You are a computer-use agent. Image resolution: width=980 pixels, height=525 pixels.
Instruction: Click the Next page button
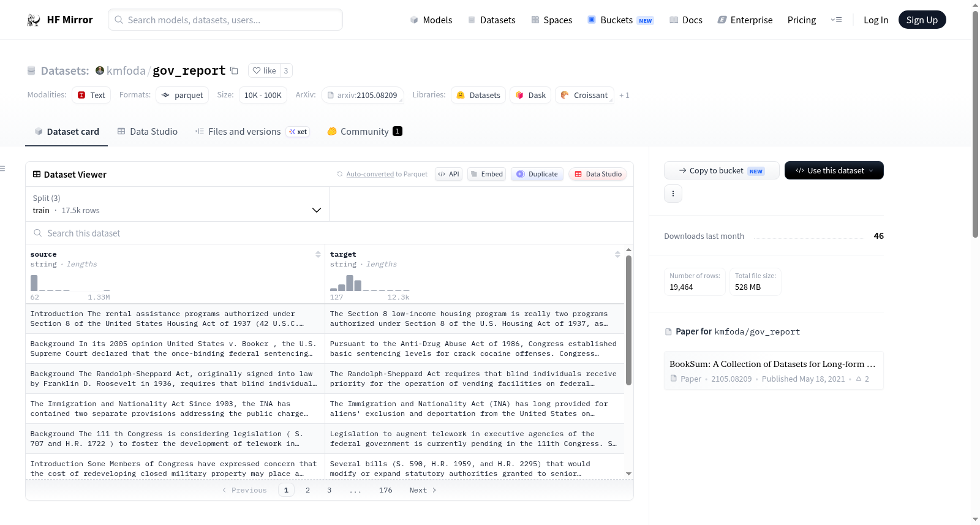coord(423,490)
